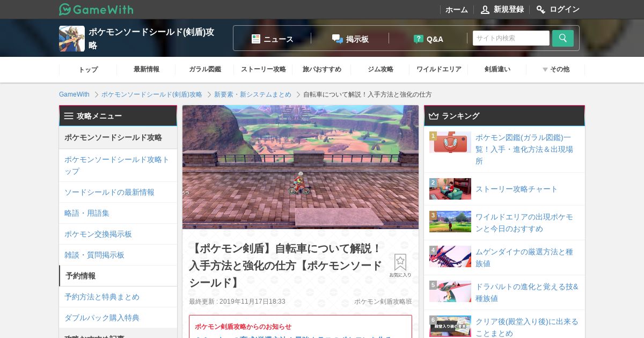Open ムゲンダイナの厳選方法 ranking link

[x=524, y=258]
